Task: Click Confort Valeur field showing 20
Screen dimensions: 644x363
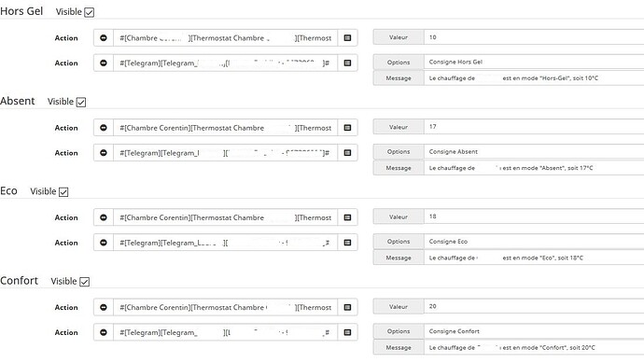Action: click(534, 306)
